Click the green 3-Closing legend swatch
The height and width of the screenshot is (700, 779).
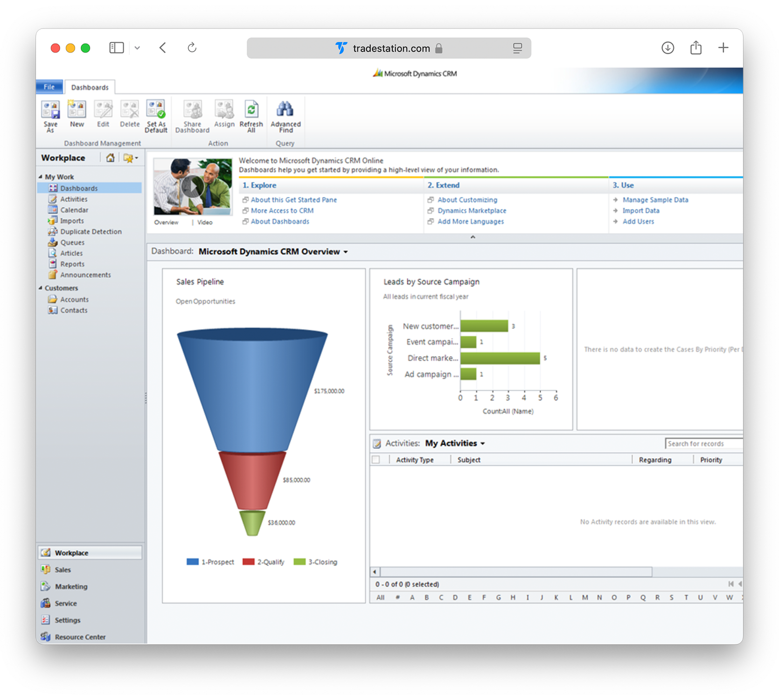pyautogui.click(x=299, y=561)
